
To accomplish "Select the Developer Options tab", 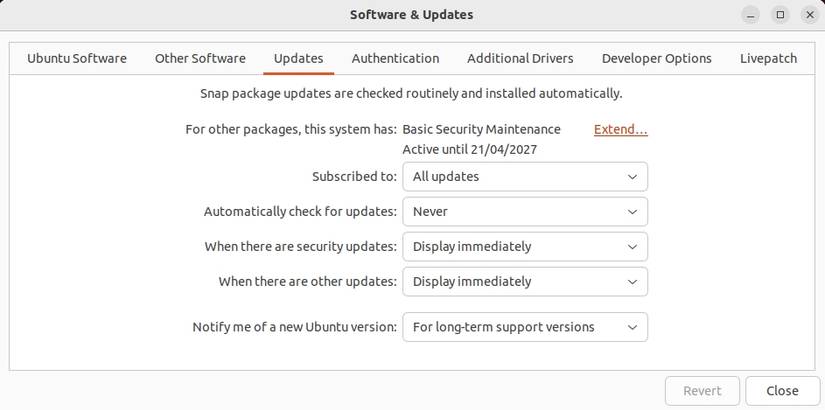I will (656, 58).
